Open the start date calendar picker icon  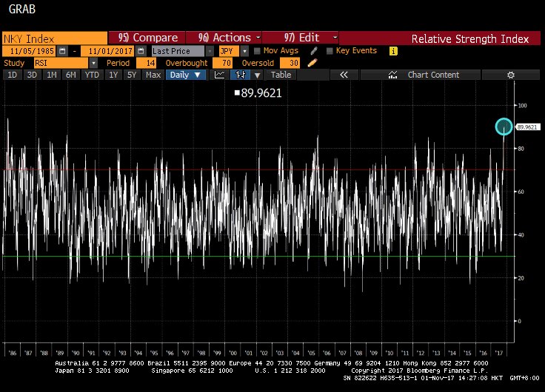(62, 51)
